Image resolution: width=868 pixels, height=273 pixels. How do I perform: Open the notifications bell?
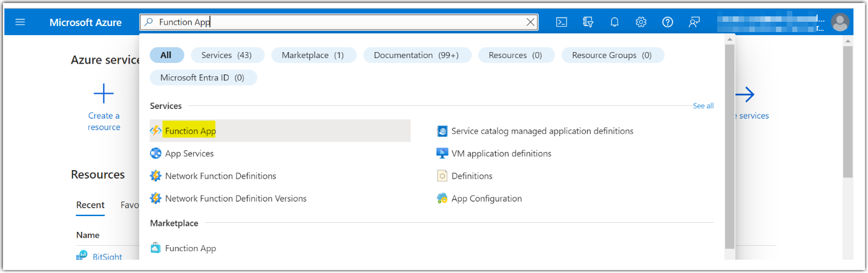point(614,22)
